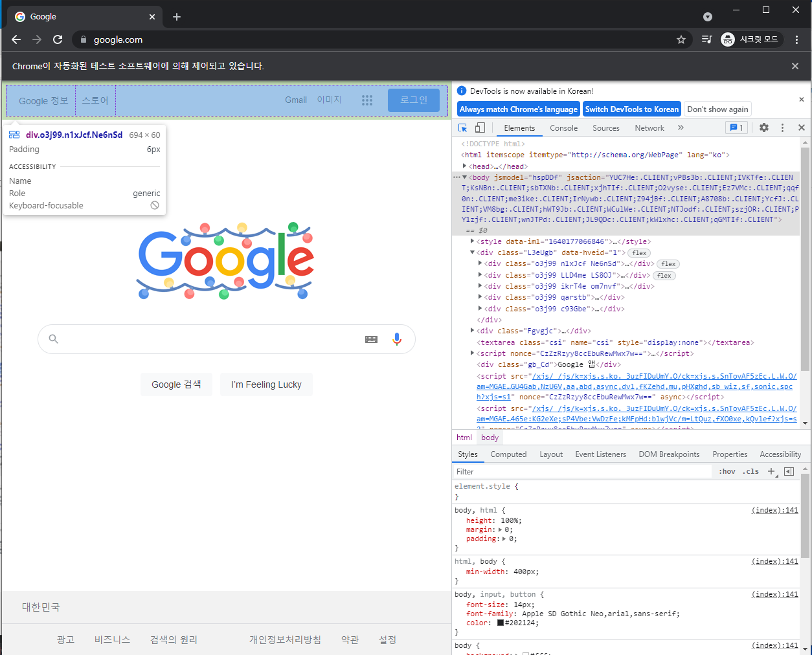The height and width of the screenshot is (655, 812).
Task: Dismiss the automated test software infobar
Action: (795, 66)
